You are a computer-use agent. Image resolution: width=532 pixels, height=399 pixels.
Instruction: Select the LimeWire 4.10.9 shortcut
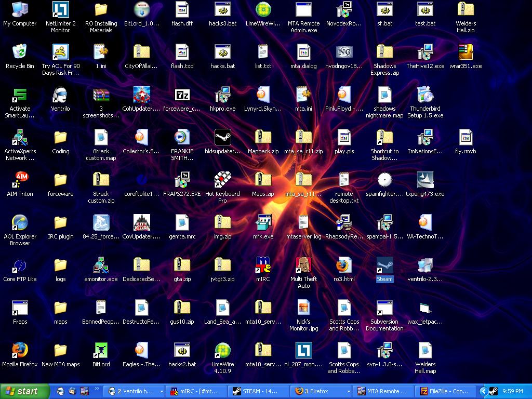pyautogui.click(x=222, y=351)
